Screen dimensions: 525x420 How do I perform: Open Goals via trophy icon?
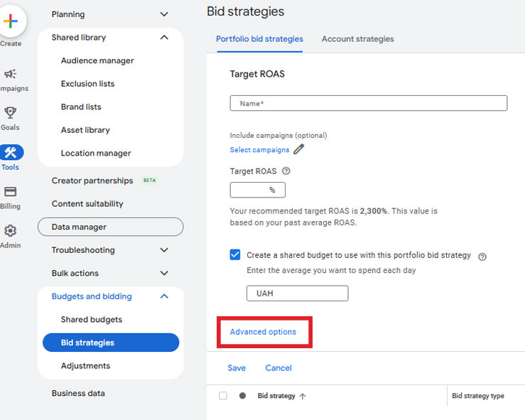pos(11,113)
